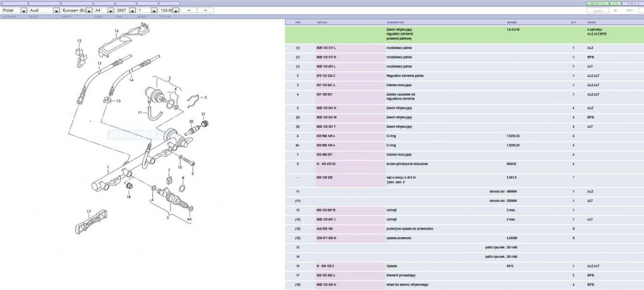Screen dimensions: 644x290
Task: Click callout 12 bracket in diagram
Action: [79, 41]
